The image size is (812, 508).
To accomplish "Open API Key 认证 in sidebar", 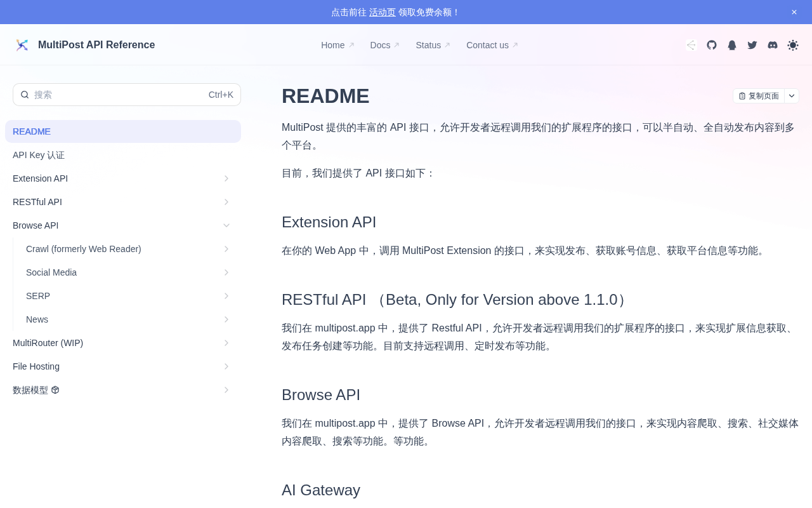I will [123, 155].
